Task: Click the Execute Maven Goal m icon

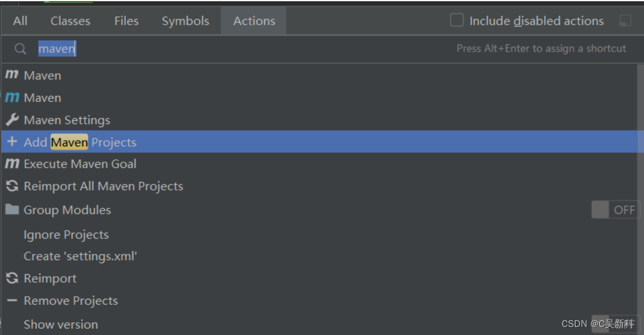Action: pos(12,164)
